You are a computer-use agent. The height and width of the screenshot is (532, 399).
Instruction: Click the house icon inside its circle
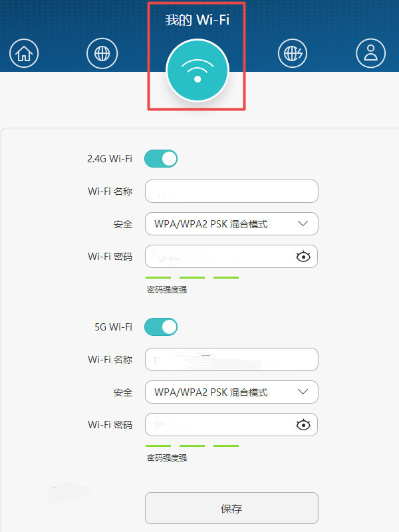pyautogui.click(x=24, y=53)
